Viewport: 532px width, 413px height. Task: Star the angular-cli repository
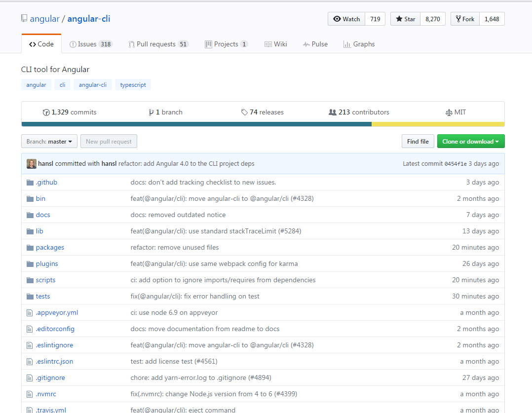click(x=406, y=19)
